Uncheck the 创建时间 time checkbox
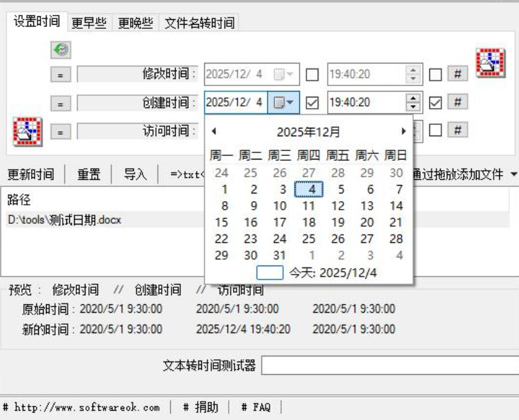Image resolution: width=519 pixels, height=420 pixels. click(x=435, y=103)
